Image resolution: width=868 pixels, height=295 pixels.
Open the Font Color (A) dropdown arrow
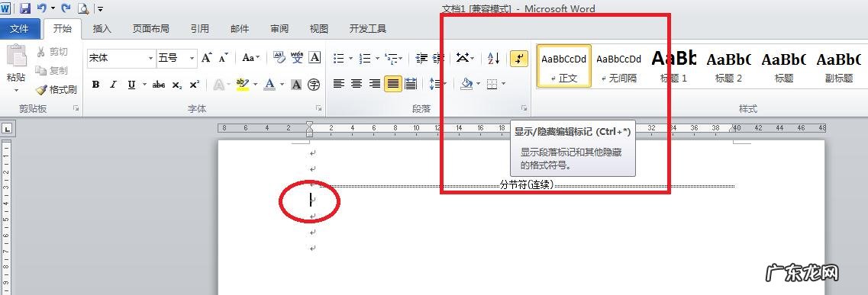[282, 85]
